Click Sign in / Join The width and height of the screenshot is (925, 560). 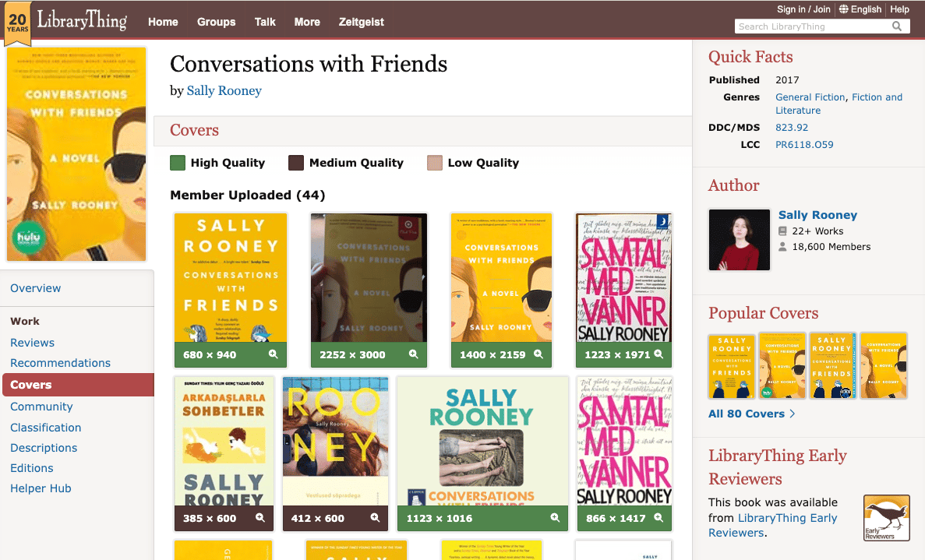tap(803, 9)
